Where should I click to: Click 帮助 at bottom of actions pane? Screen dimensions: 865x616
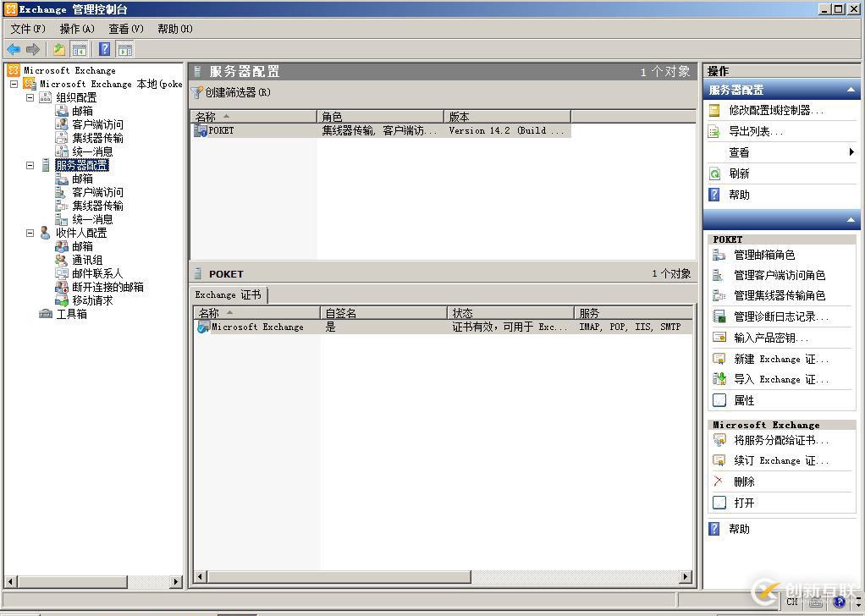739,529
